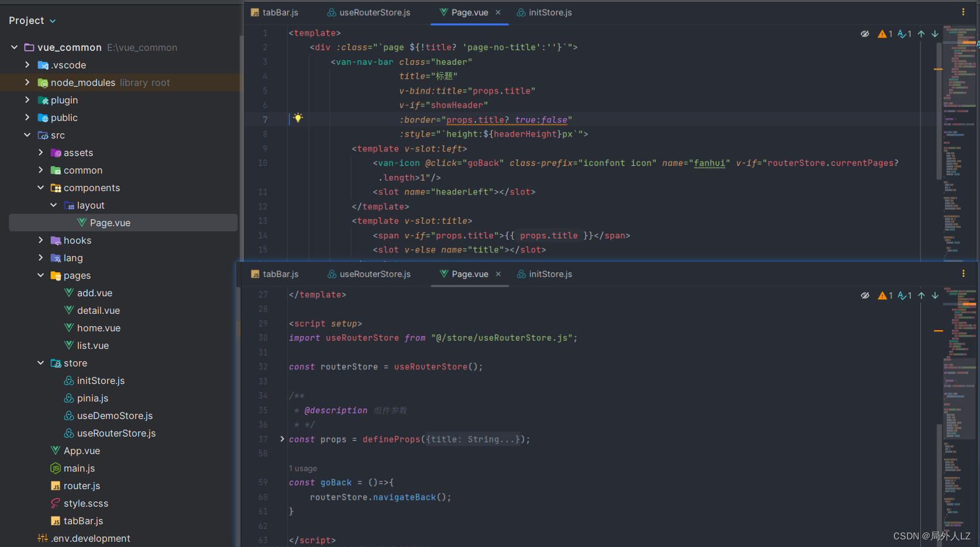
Task: Expand the lang folder
Action: (x=40, y=258)
